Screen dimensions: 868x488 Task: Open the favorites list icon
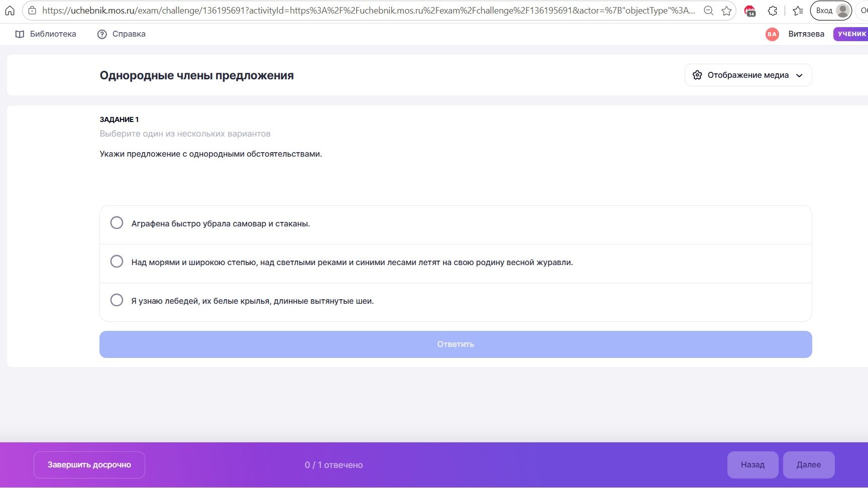(x=798, y=11)
